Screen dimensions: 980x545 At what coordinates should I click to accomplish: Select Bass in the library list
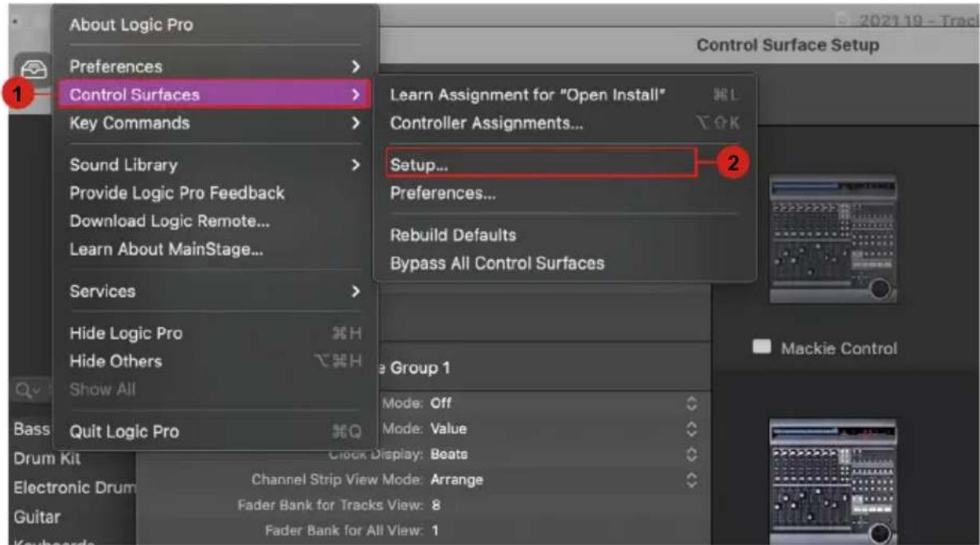[x=32, y=431]
